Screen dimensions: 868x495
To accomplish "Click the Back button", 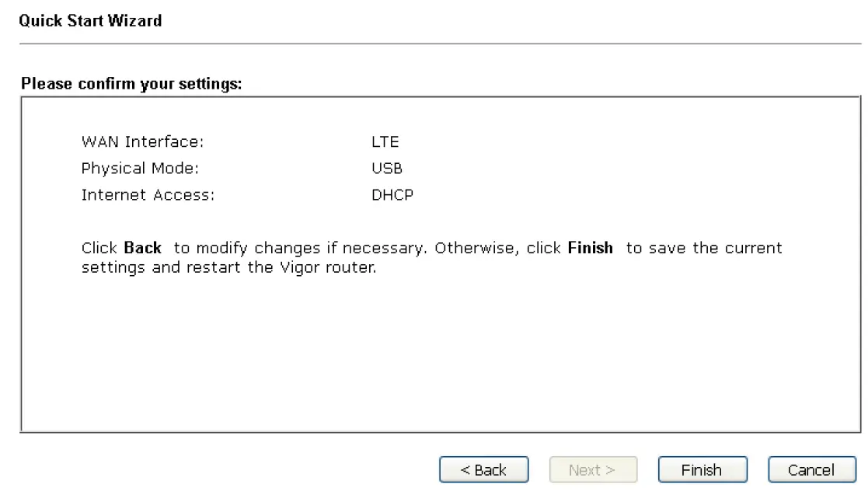I will 483,470.
